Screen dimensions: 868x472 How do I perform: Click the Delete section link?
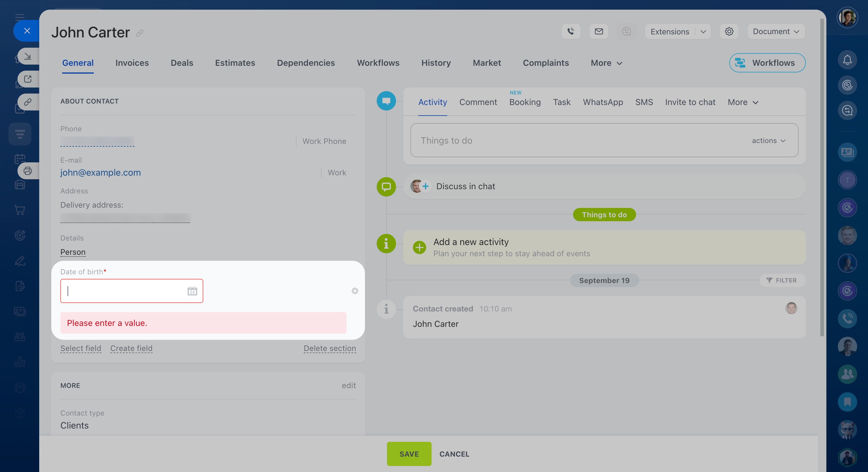330,348
